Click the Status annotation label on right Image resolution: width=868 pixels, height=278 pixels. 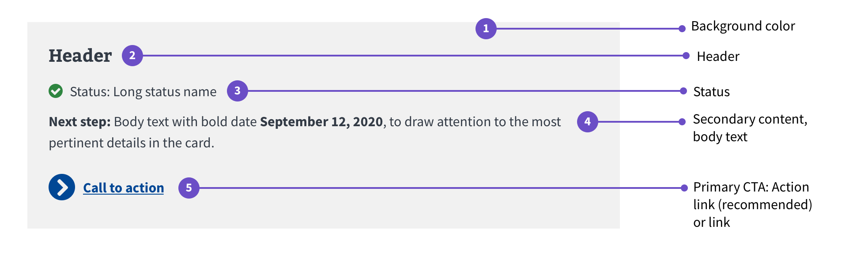tap(711, 92)
